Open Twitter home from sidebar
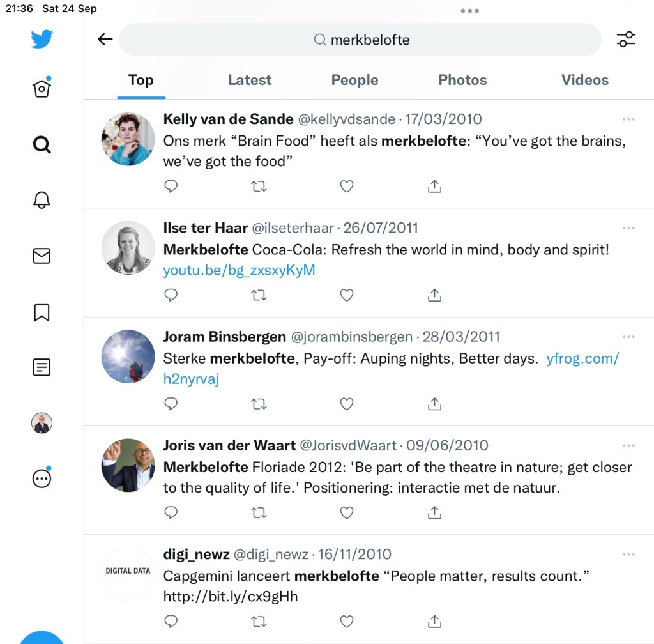 tap(42, 88)
